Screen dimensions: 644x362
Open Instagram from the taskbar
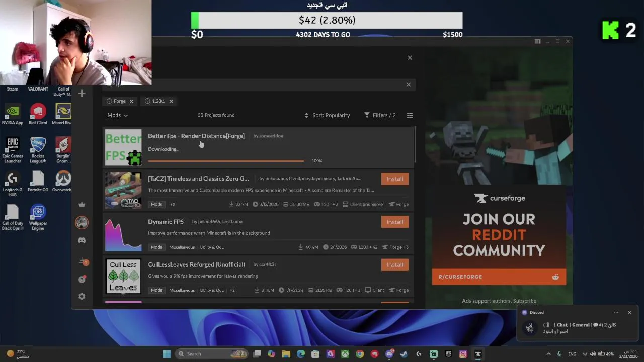pyautogui.click(x=463, y=354)
